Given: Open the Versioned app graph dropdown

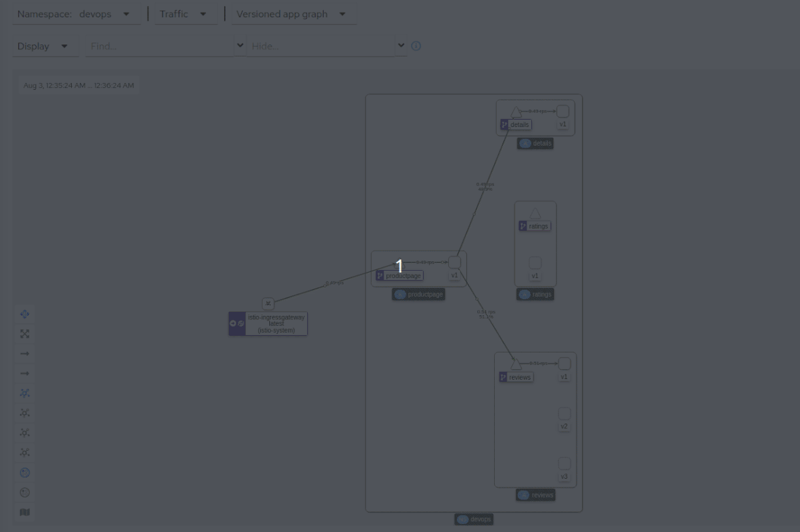Looking at the screenshot, I should point(293,14).
